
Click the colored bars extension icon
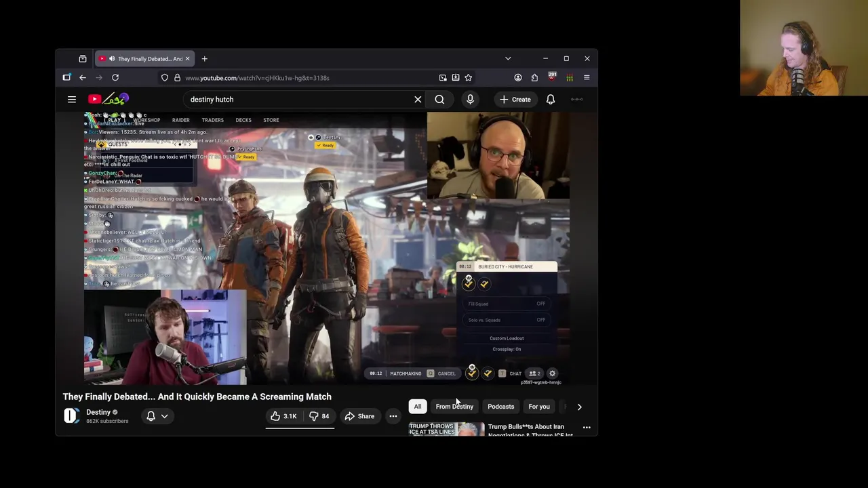point(570,78)
